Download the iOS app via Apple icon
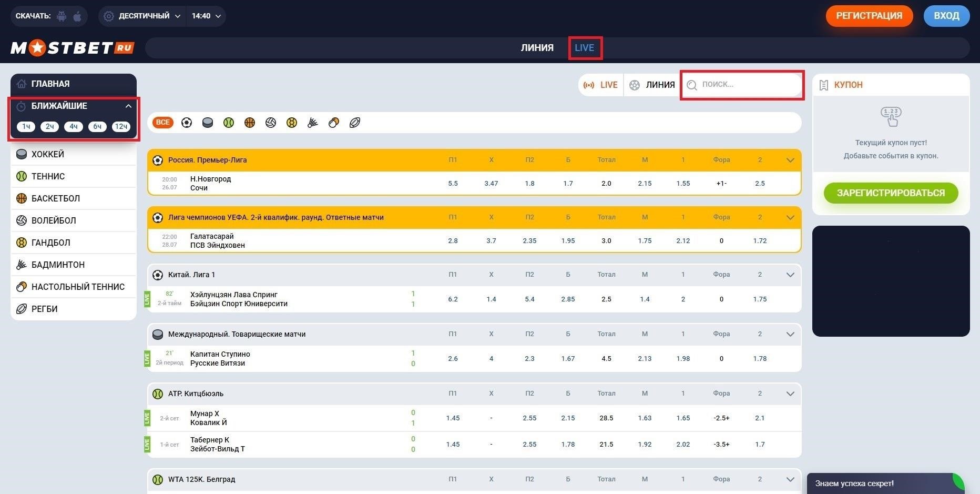Screen dimensions: 980x494 click(77, 16)
